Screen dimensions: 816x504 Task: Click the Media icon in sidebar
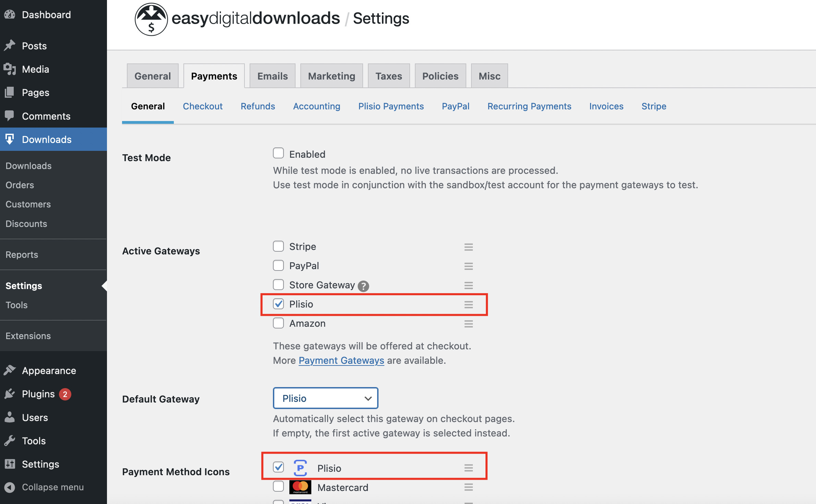[10, 69]
